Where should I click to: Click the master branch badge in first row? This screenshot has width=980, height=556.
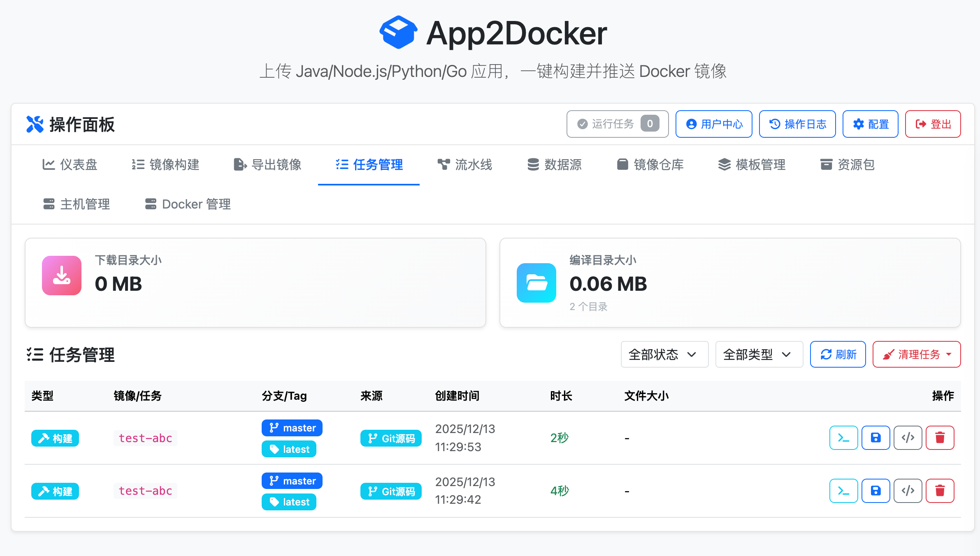point(292,428)
